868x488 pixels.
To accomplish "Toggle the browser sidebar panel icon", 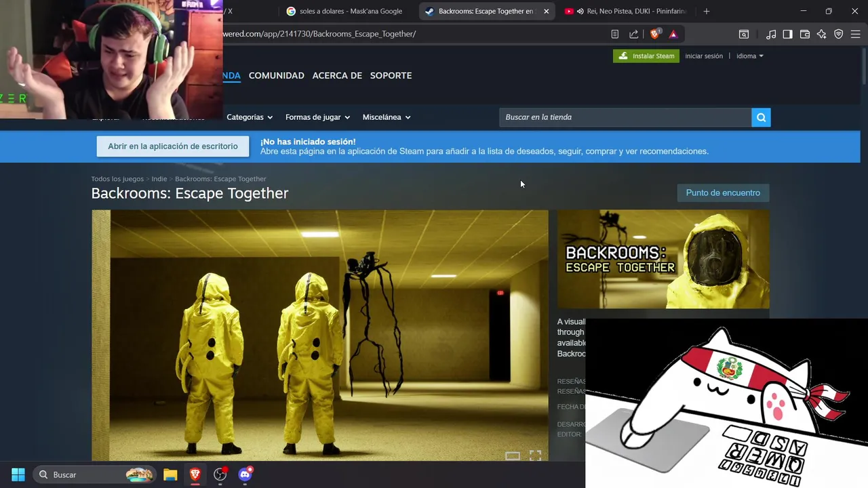I will coord(787,34).
